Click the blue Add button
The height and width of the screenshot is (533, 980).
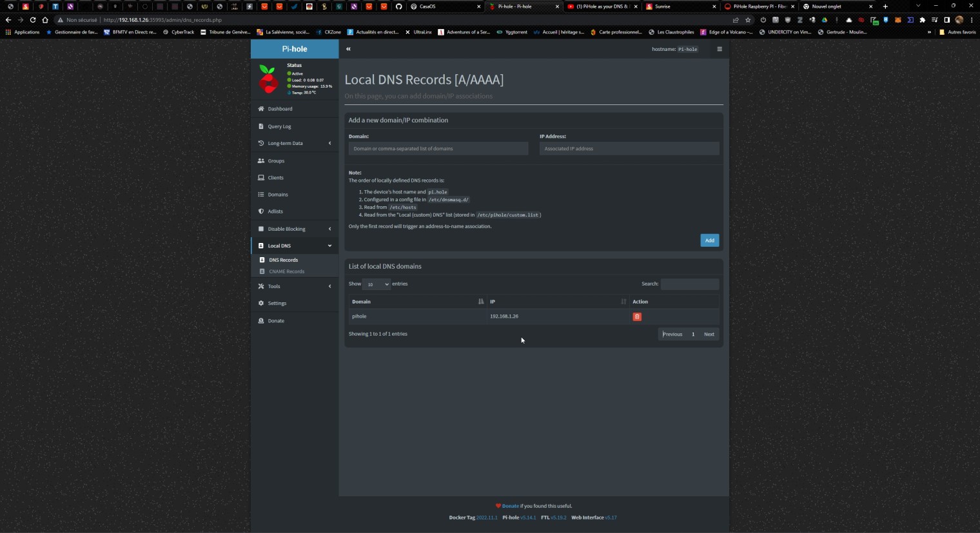coord(709,240)
